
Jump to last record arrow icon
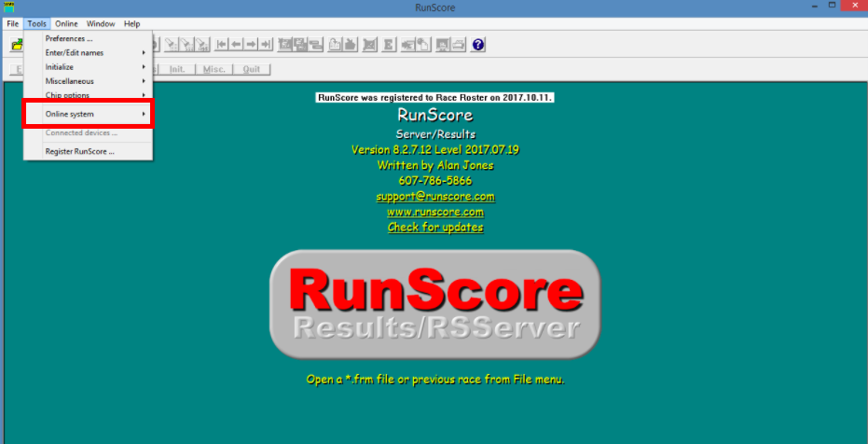tap(266, 45)
